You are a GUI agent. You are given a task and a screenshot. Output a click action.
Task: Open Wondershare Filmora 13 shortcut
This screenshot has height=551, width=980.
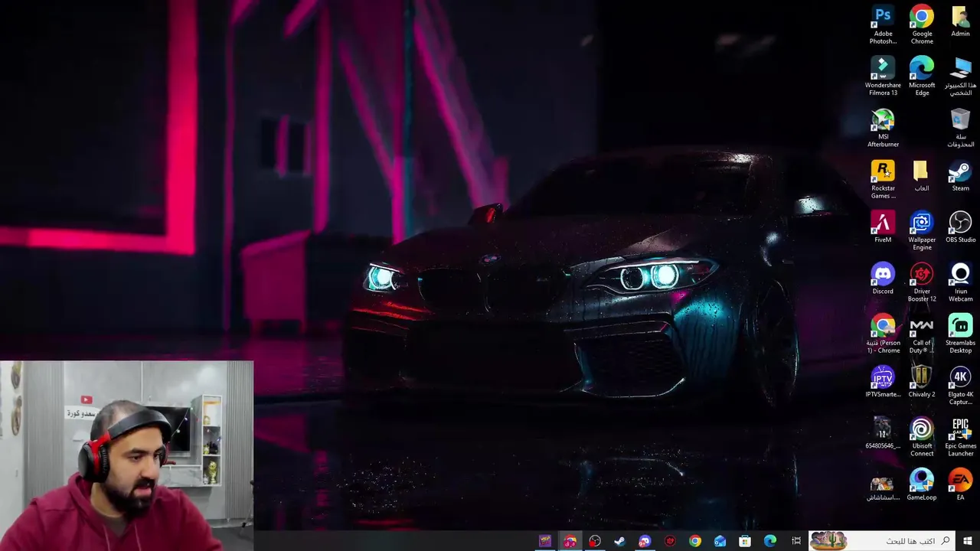pos(883,77)
